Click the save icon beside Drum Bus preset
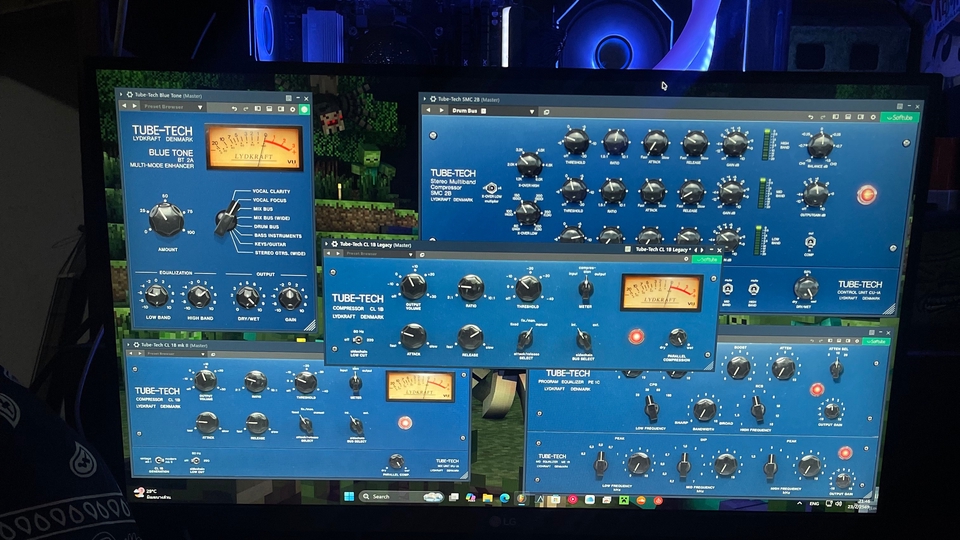Image resolution: width=960 pixels, height=540 pixels. [483, 111]
